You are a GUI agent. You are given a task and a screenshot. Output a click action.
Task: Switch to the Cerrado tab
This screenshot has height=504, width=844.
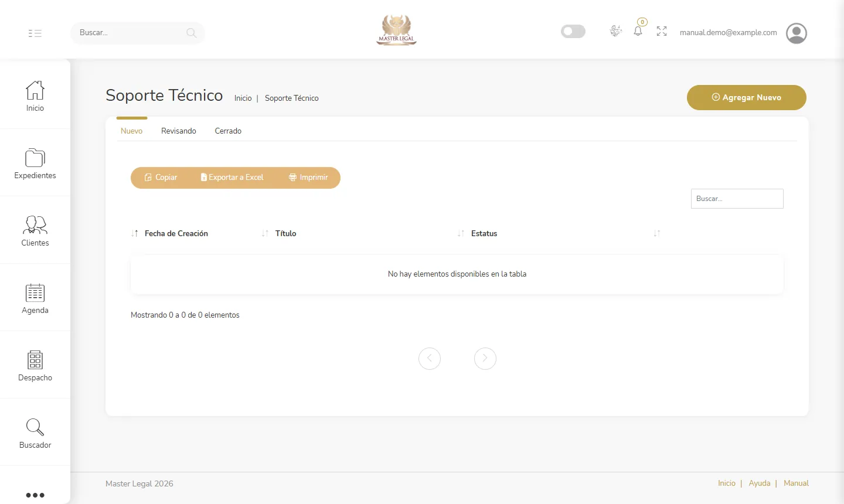tap(228, 131)
